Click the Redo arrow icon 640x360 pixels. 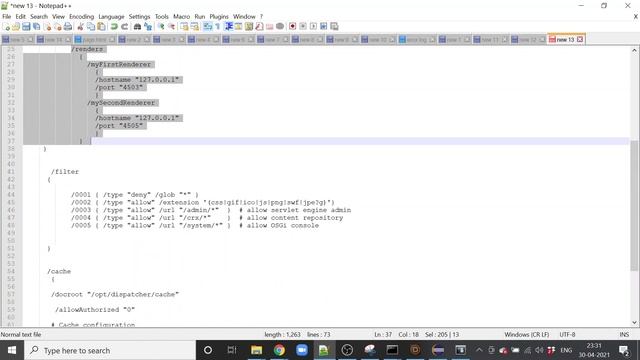124,27
